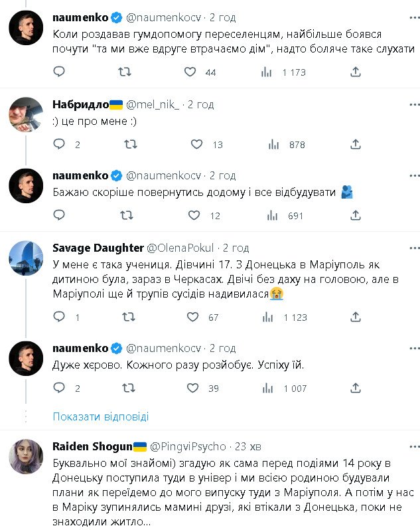The image size is (420, 530).
Task: Open more options on the Набридло tweet
Action: tap(414, 104)
